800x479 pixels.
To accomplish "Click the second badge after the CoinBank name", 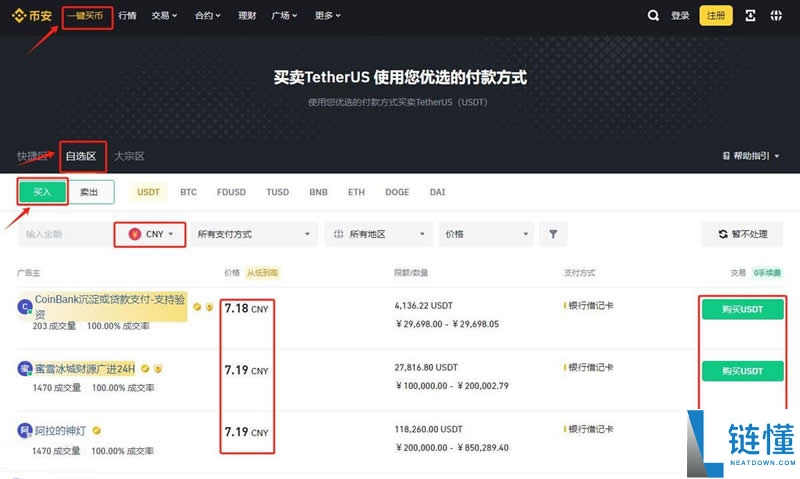I will (x=209, y=307).
